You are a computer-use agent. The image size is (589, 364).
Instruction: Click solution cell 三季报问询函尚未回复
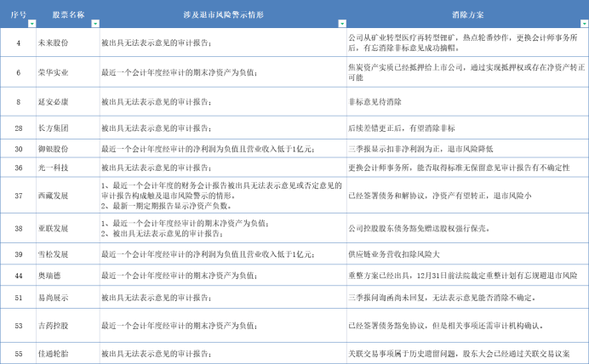coord(467,298)
